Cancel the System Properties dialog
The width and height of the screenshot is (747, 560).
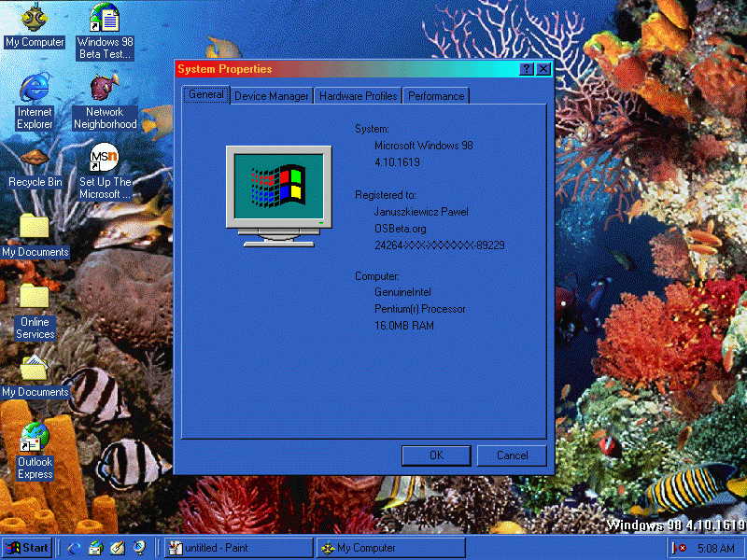coord(512,455)
